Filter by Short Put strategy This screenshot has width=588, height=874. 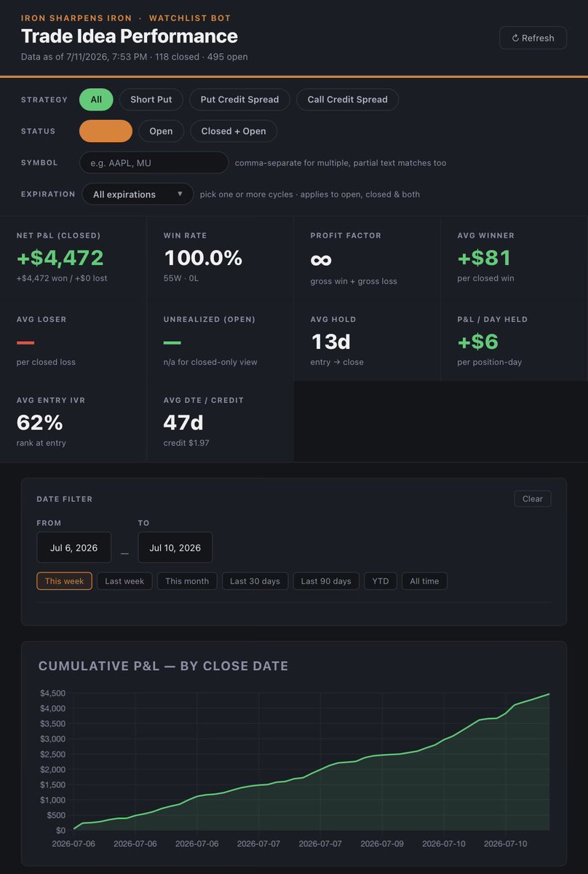(x=151, y=99)
